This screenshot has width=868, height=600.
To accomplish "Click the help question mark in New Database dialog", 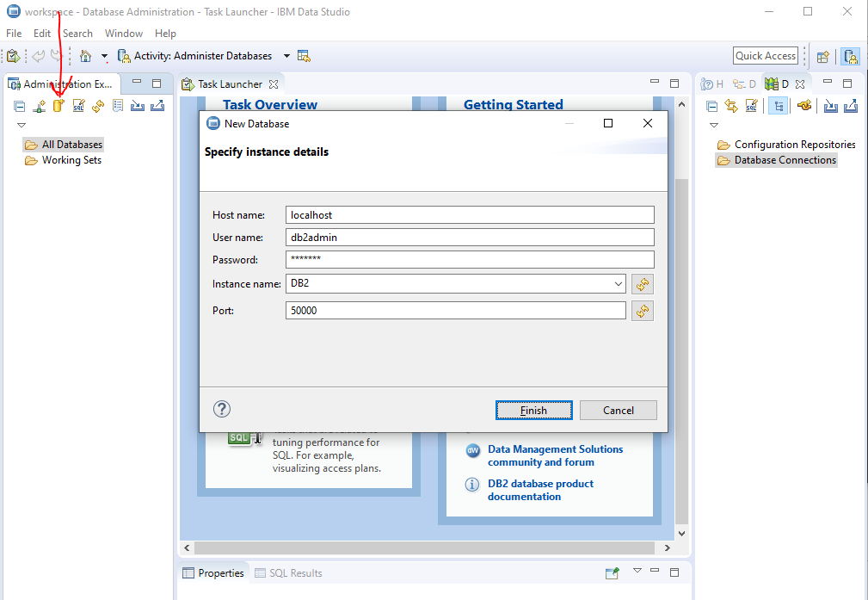I will point(221,410).
